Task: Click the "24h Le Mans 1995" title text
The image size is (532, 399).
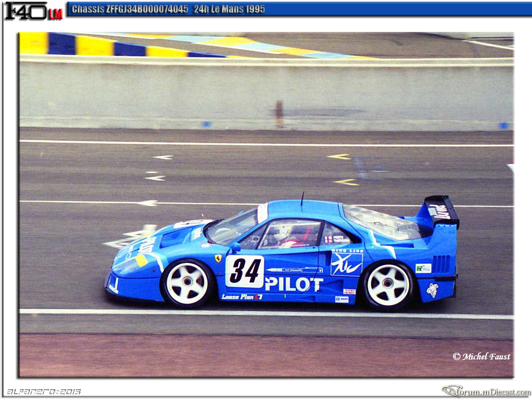Action: [229, 9]
